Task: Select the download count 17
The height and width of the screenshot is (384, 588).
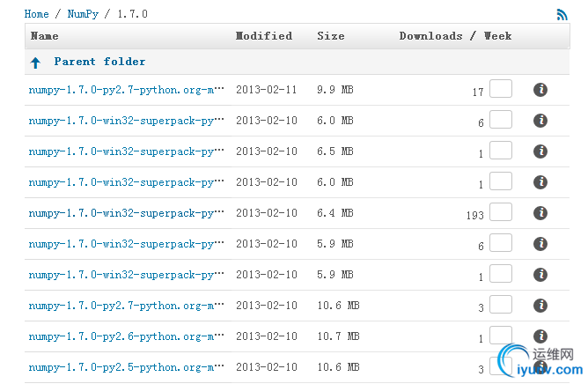Action: coord(478,92)
